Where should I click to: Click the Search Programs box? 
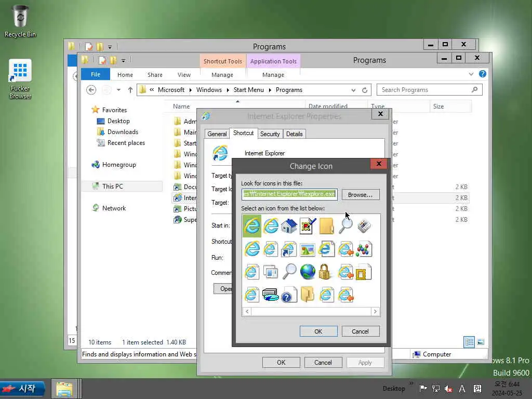429,90
